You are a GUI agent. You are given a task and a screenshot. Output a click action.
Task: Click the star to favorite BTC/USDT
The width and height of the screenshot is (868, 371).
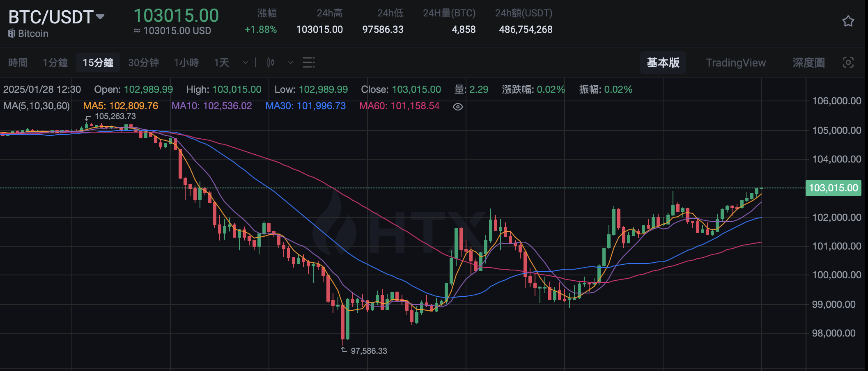(x=848, y=21)
